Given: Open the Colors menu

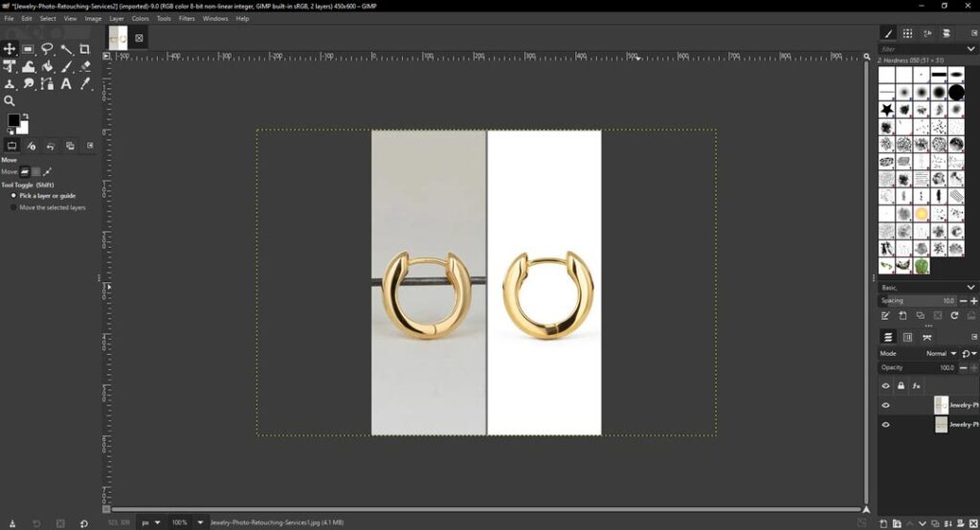Looking at the screenshot, I should 140,18.
